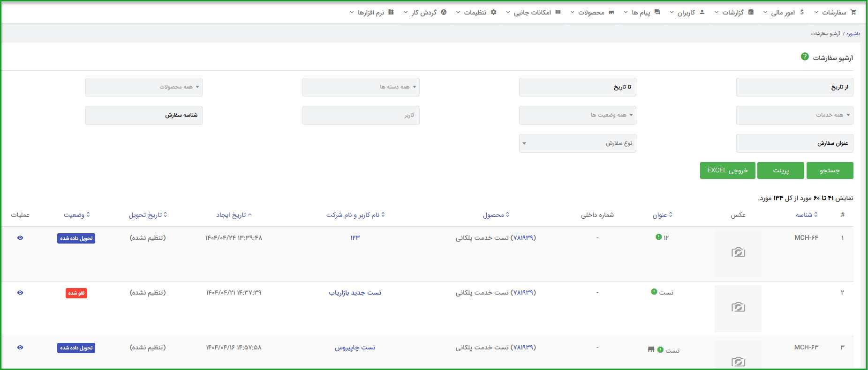868x370 pixels.
Task: Click the green info icon beside title ۱۲
Action: 658,237
